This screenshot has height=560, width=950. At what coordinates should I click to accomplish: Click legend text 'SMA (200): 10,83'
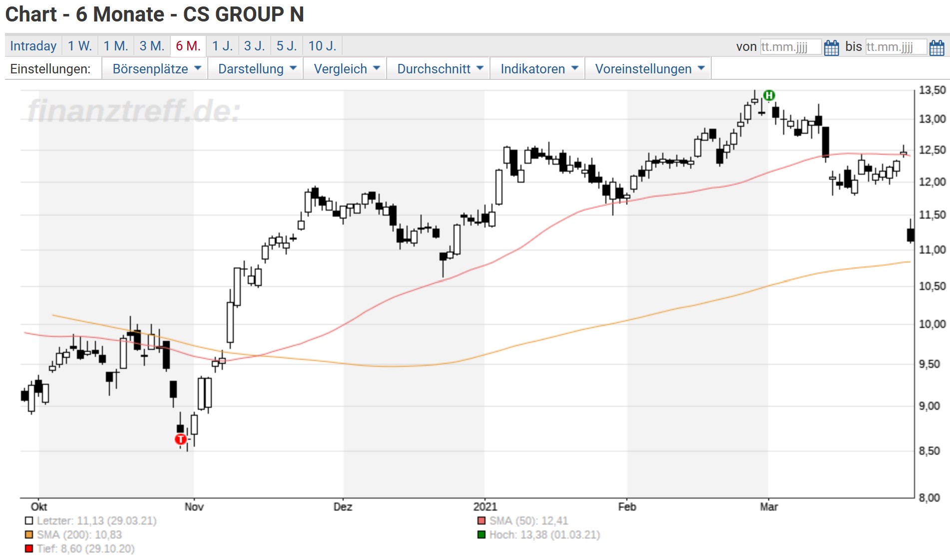[x=79, y=535]
